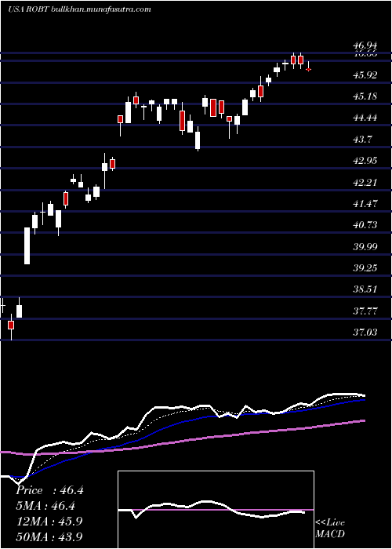Screen dimensions: 392x549
Task: Click the tall white gap-up candle near 39.99
Action: tap(27, 245)
